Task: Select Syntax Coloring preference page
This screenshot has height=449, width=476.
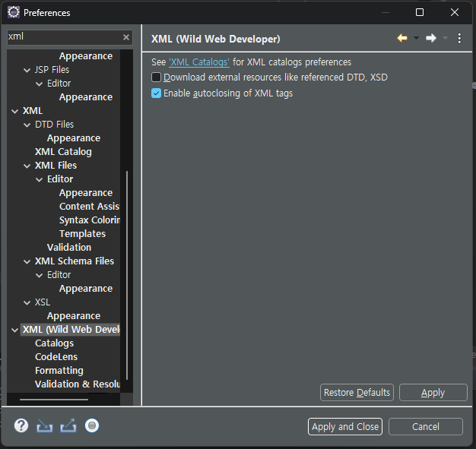Action: coord(90,220)
